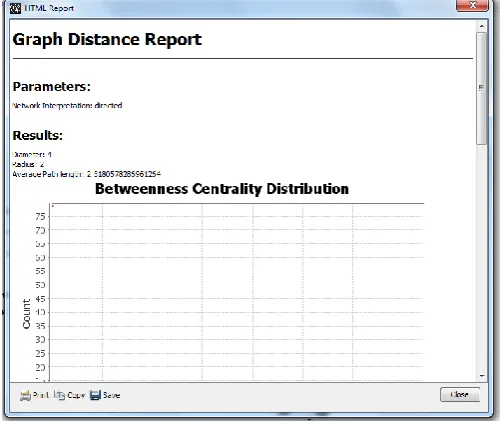
Task: Click the red data point at the chart top-left
Action: tap(53, 206)
